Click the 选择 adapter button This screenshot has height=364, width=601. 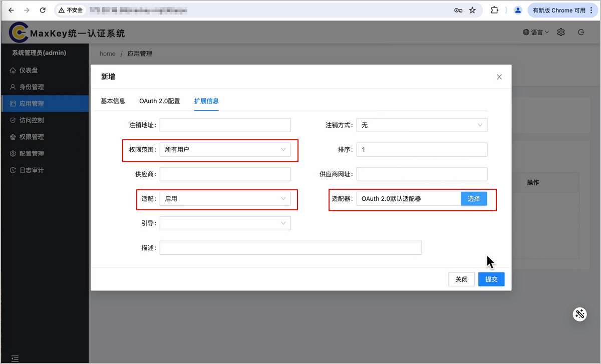pyautogui.click(x=474, y=198)
